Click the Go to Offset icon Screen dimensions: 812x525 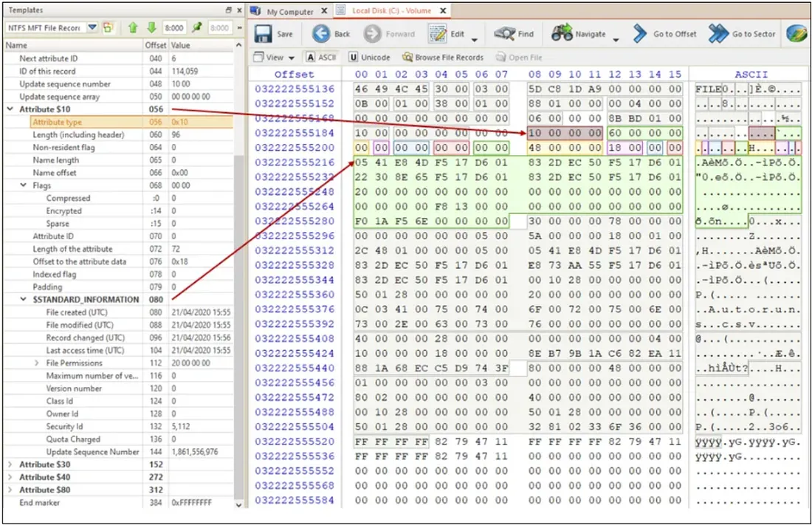click(x=641, y=34)
